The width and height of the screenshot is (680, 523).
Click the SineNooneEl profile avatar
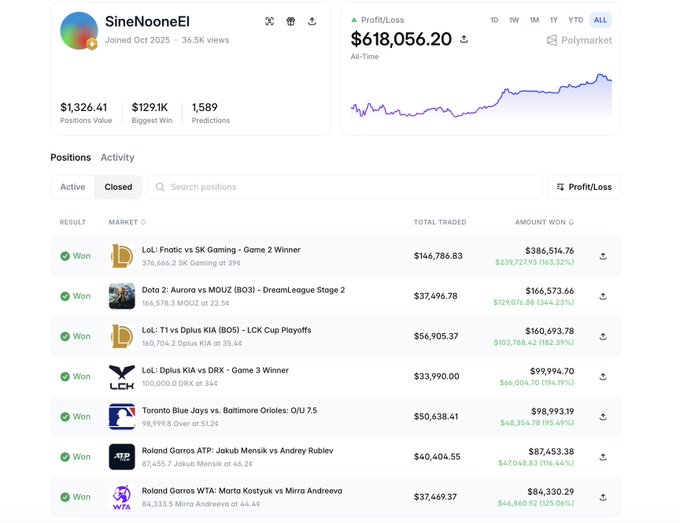[79, 31]
